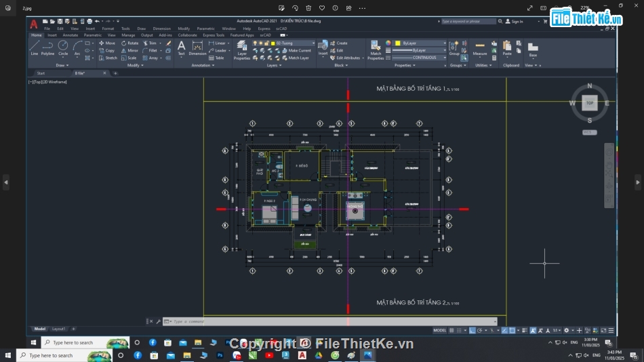This screenshot has width=644, height=362.
Task: Toggle lineweight display in status bar
Action: (x=525, y=330)
